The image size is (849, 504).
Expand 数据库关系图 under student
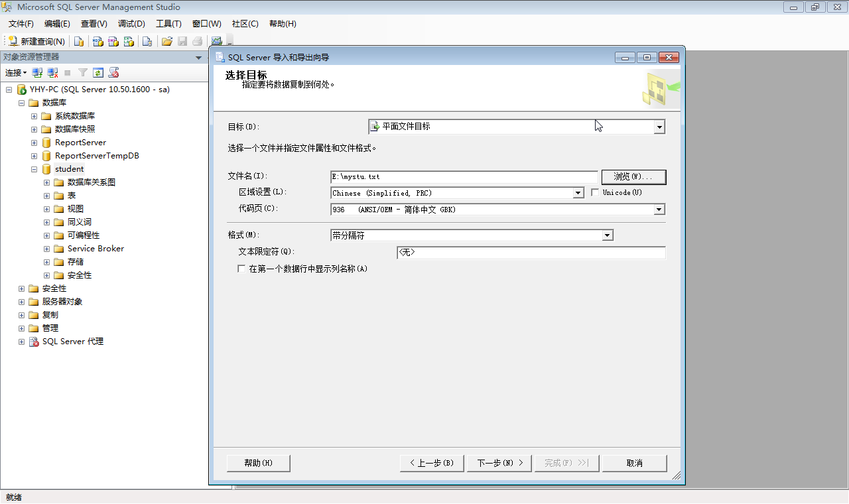coord(46,182)
